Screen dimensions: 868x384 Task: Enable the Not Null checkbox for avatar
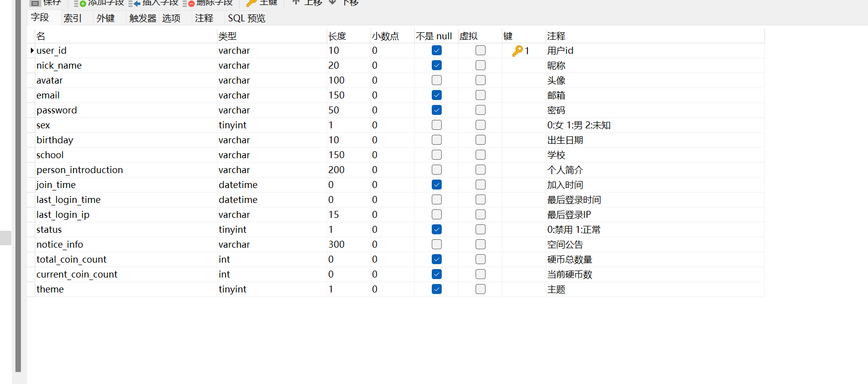(437, 80)
